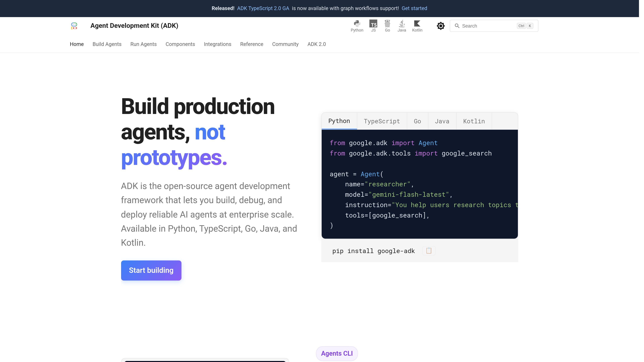Switch code sample to Kotlin tab

(x=474, y=121)
